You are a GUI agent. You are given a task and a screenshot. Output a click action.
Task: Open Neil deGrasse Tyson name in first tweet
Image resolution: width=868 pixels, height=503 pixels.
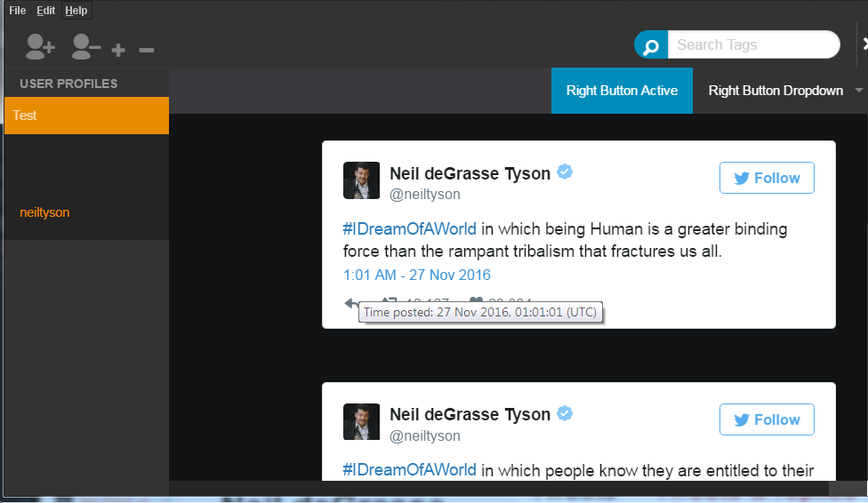[470, 173]
